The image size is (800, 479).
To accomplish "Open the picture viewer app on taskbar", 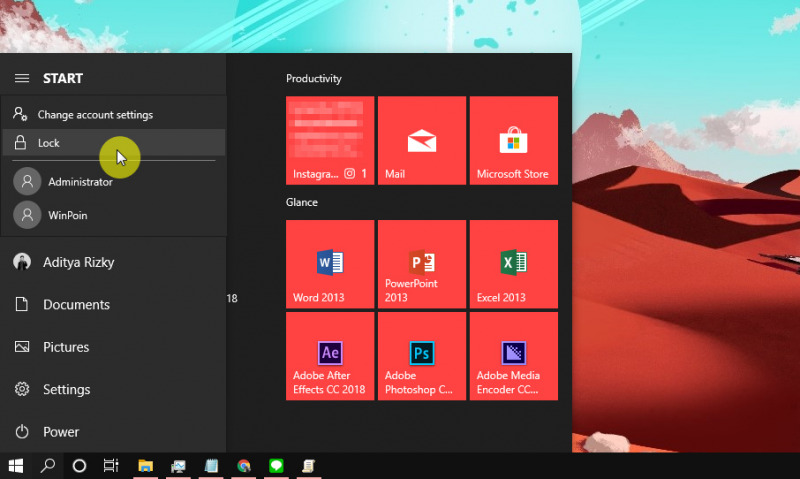I will (x=178, y=466).
